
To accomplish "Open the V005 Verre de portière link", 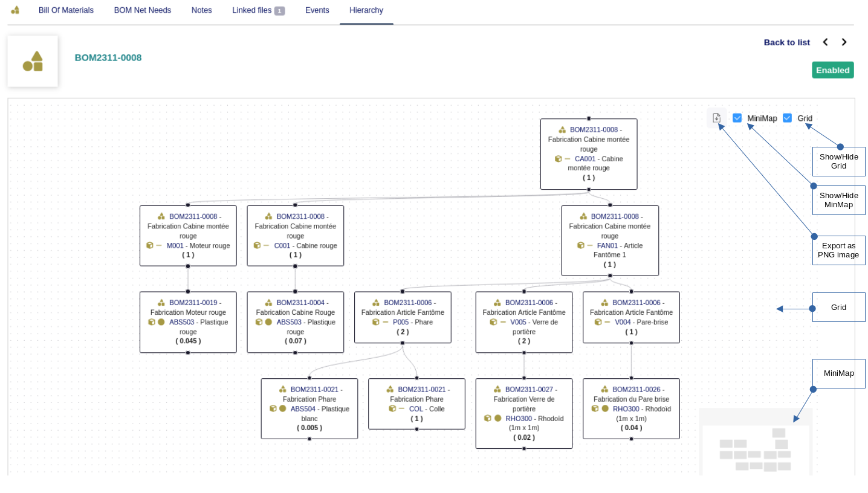I will pos(519,322).
